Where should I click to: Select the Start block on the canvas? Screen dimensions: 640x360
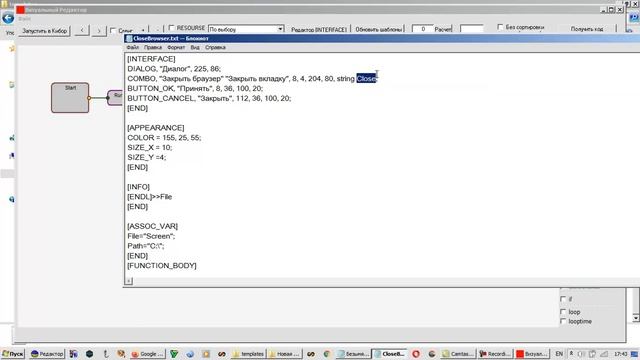click(x=70, y=98)
